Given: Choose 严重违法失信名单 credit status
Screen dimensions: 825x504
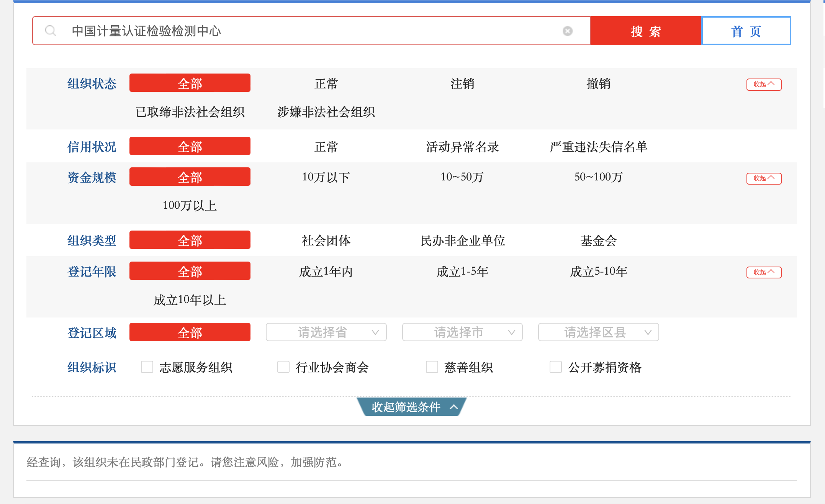Looking at the screenshot, I should (598, 147).
